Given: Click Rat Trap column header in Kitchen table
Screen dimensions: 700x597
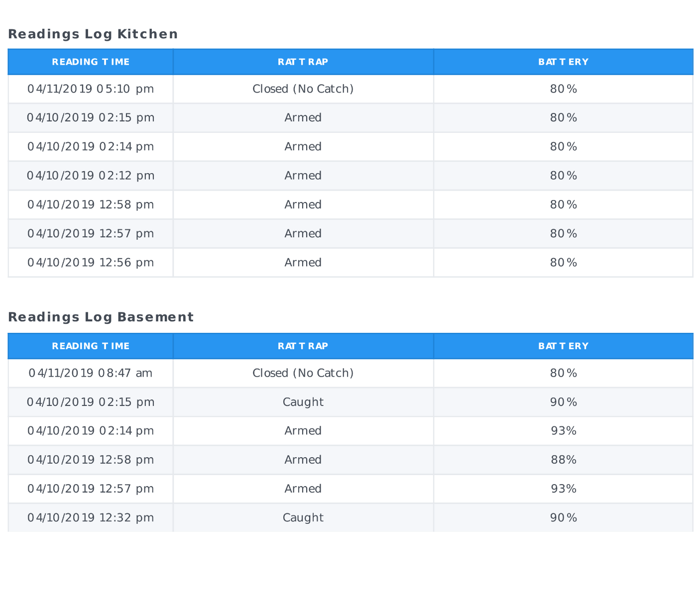Looking at the screenshot, I should 303,62.
